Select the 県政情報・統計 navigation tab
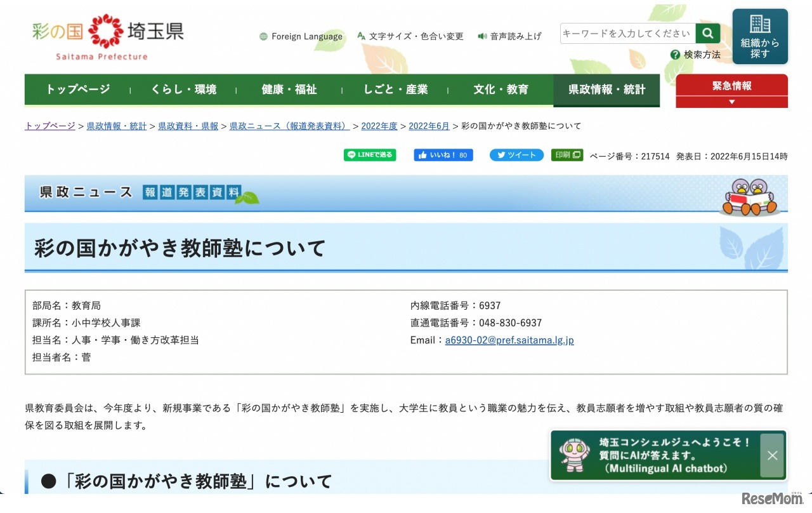The image size is (812, 513). click(x=606, y=90)
